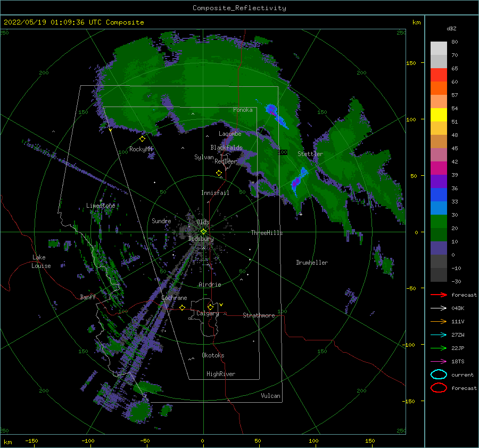Viewport: 479px width, 448px height.
Task: Click the -100 tick on bottom km axis
Action: point(88,441)
